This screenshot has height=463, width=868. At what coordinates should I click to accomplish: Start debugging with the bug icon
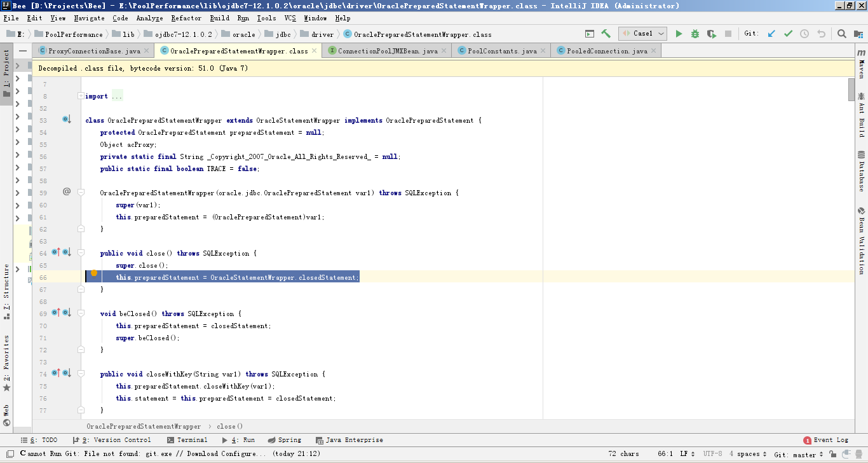pyautogui.click(x=695, y=34)
